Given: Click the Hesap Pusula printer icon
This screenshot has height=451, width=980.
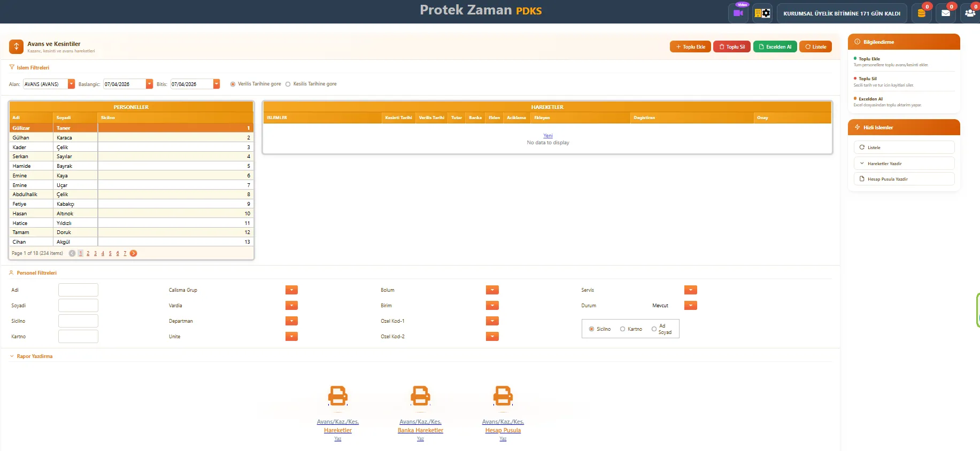Looking at the screenshot, I should pos(503,396).
